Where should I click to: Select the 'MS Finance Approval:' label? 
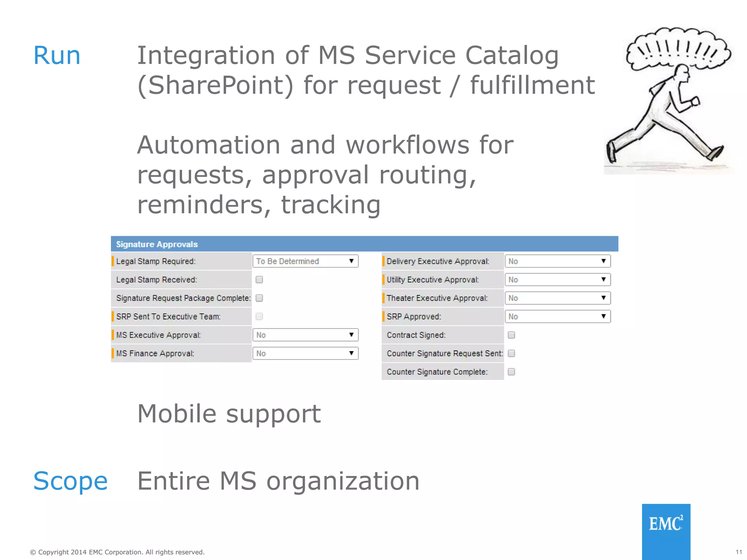[155, 353]
